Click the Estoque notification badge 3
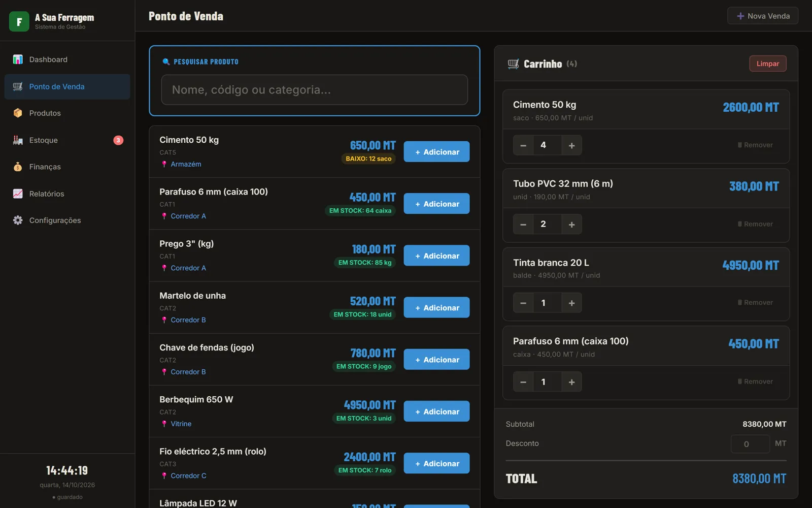 point(118,140)
